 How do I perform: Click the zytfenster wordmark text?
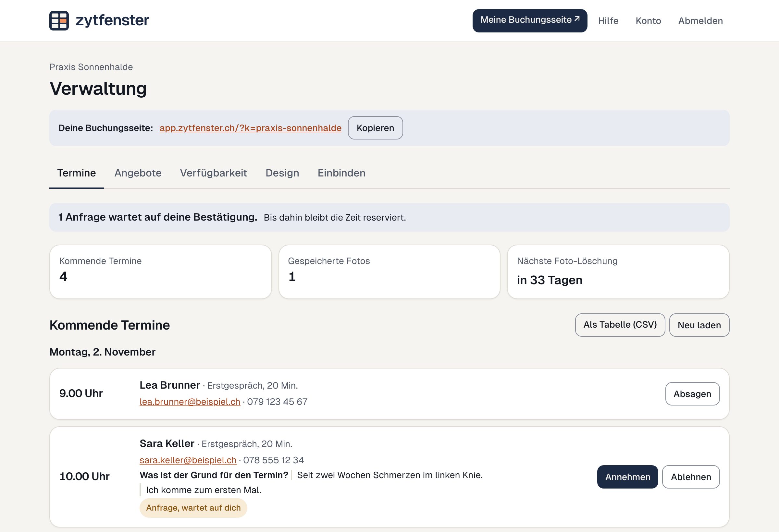[112, 21]
